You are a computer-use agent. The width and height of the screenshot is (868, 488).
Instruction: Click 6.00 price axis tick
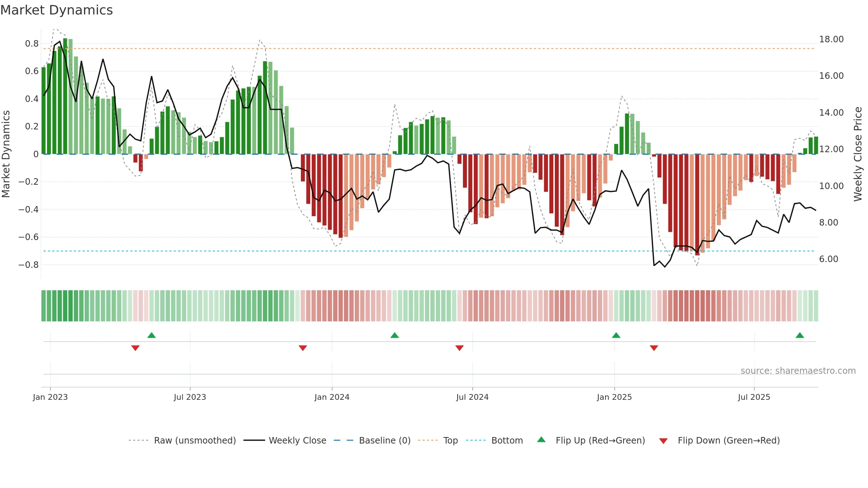pyautogui.click(x=829, y=259)
